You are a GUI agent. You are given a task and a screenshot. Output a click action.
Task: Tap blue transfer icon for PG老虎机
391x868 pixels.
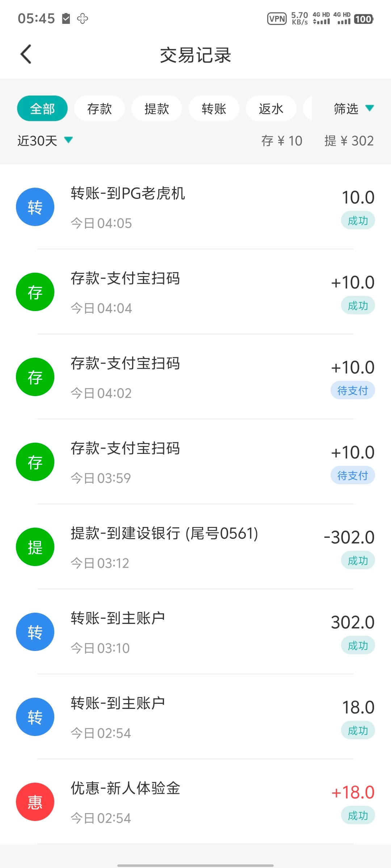pos(35,207)
